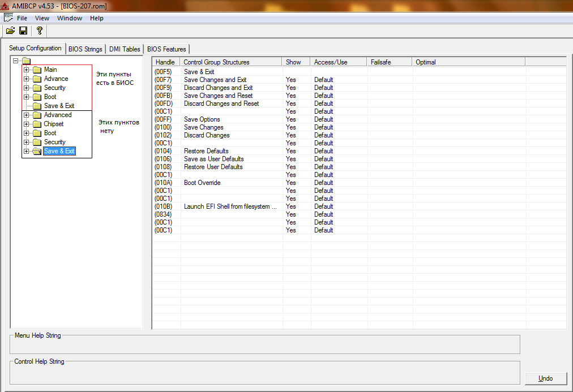The width and height of the screenshot is (573, 392).
Task: Collapse the root tree node
Action: tap(16, 61)
